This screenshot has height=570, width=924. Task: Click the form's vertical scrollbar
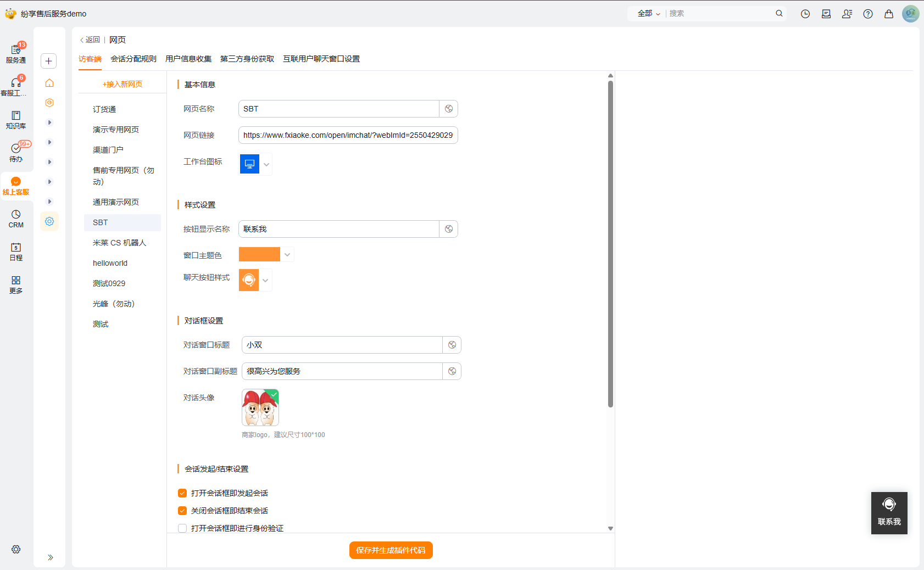click(x=610, y=244)
